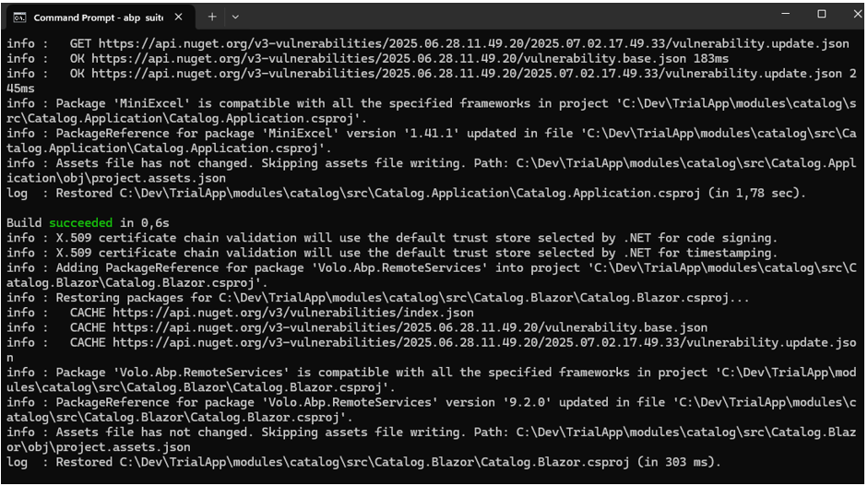Close the Command Prompt tab
The width and height of the screenshot is (868, 486).
[x=178, y=17]
